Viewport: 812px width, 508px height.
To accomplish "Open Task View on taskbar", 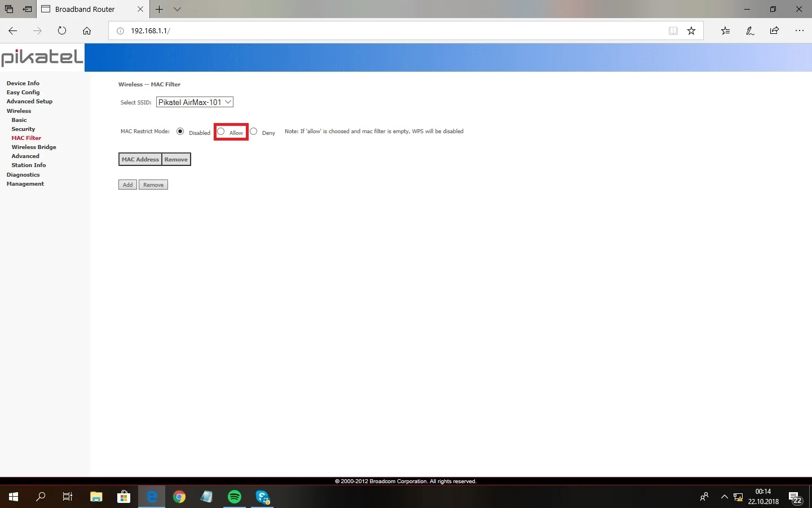I will (x=68, y=497).
